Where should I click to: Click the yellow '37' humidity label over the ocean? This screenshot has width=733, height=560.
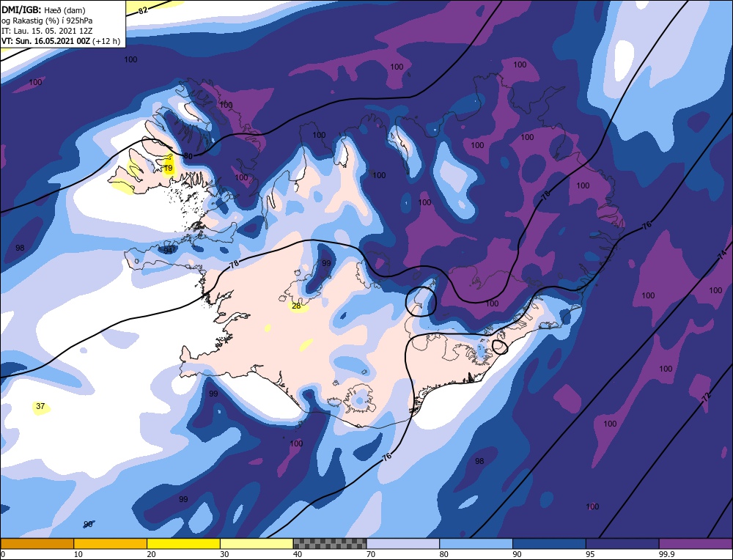tap(40, 406)
